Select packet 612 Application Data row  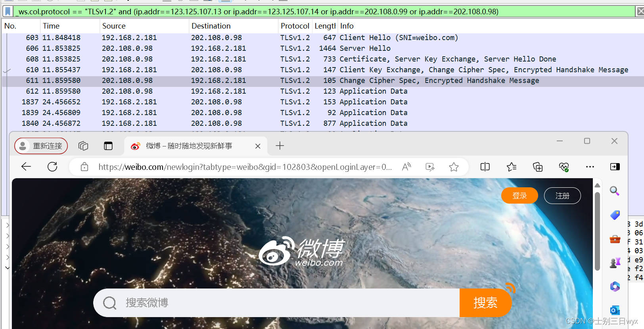point(323,91)
